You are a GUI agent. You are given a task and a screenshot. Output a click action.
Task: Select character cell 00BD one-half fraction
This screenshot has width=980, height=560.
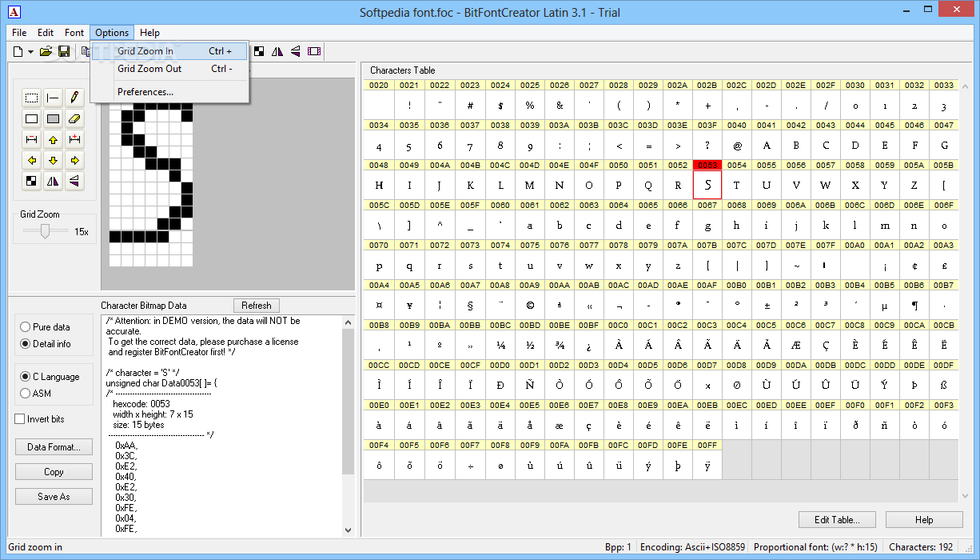(529, 345)
